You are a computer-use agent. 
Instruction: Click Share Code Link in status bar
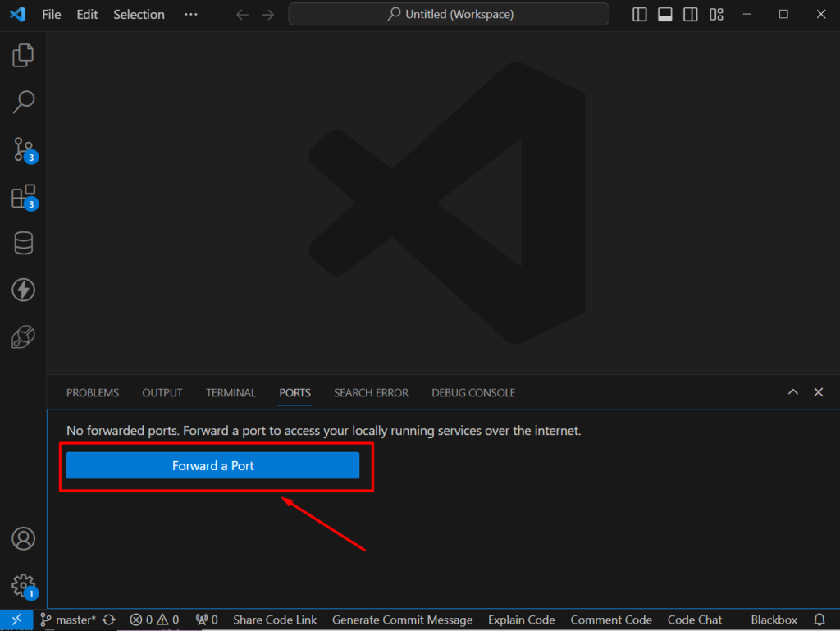pos(275,620)
